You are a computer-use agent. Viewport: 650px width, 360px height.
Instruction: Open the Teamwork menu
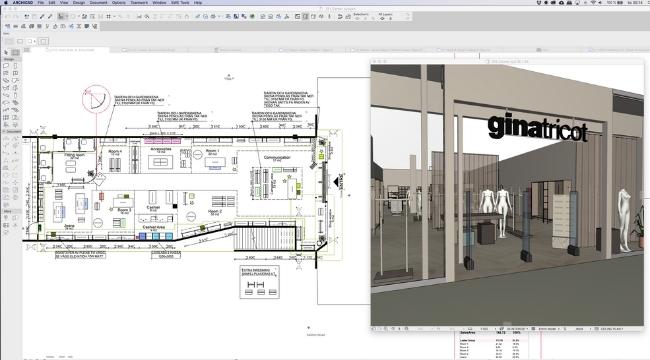click(139, 2)
